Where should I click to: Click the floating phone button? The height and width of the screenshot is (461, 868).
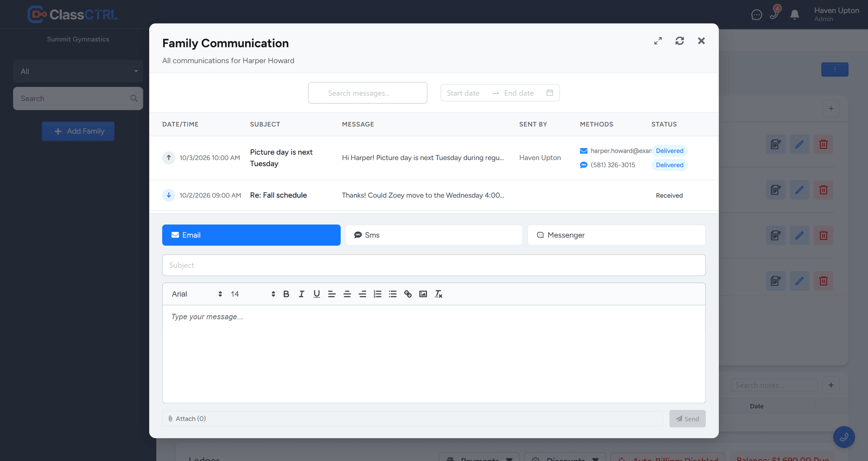point(844,437)
